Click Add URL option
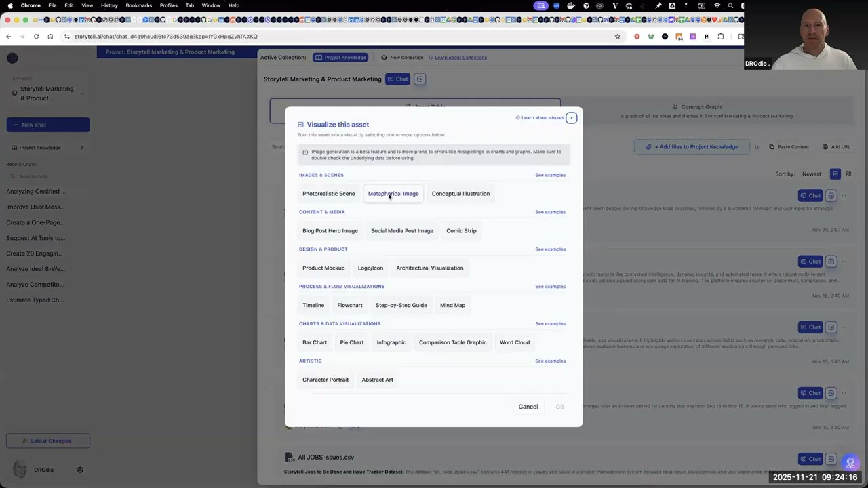The image size is (868, 488). point(836,147)
